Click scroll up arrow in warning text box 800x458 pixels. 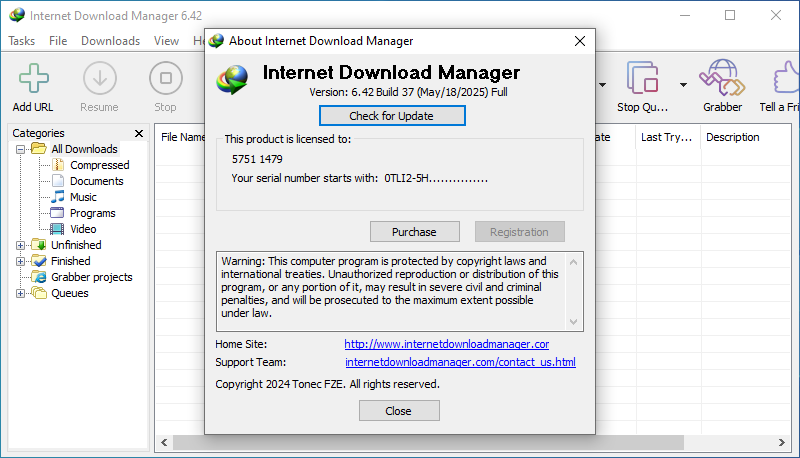coord(573,262)
